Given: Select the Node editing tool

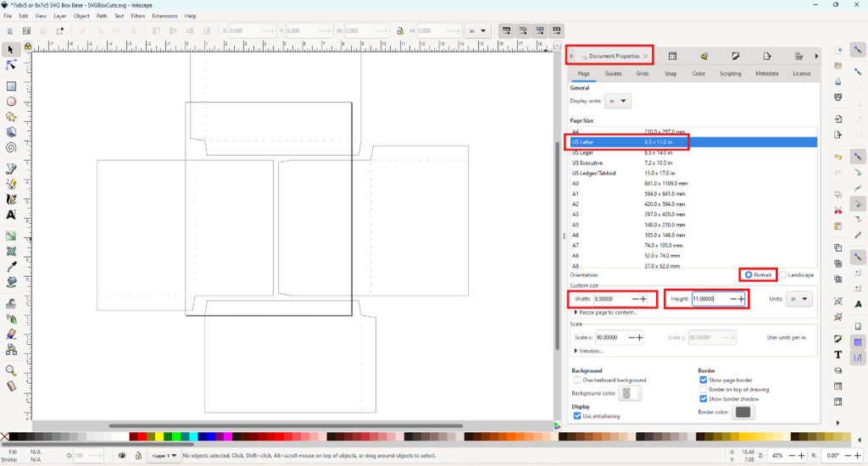Looking at the screenshot, I should pos(11,65).
